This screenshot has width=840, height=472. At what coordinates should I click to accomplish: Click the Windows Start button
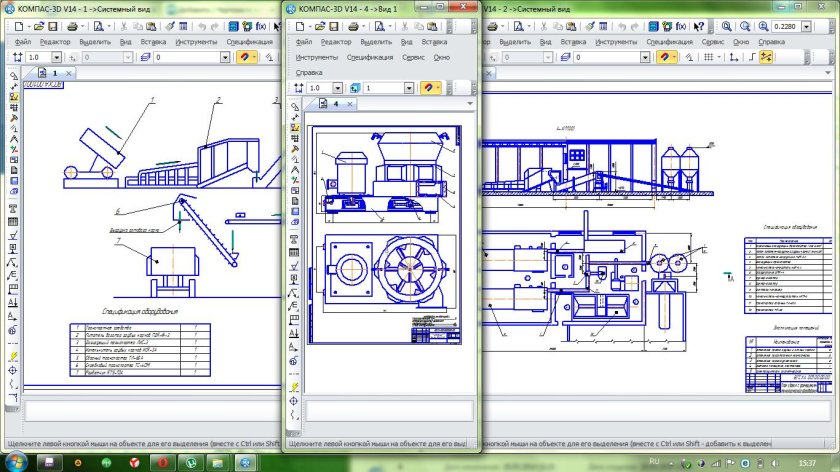click(x=17, y=461)
